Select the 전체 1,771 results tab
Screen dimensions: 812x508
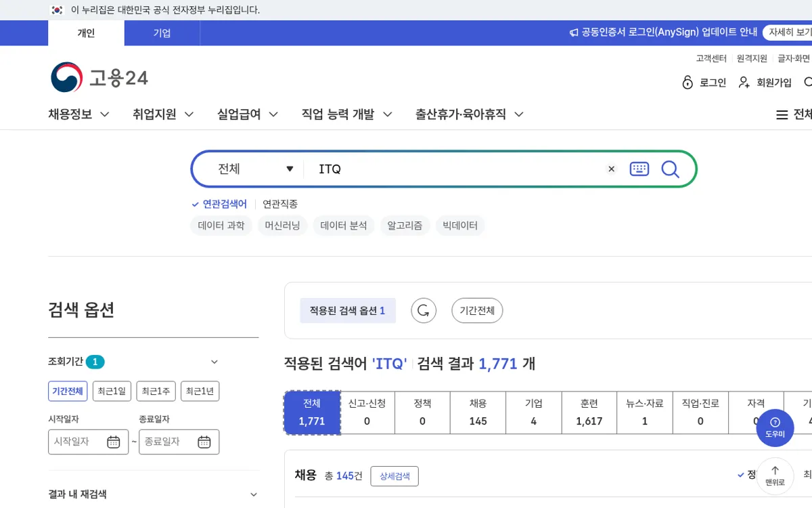pyautogui.click(x=312, y=412)
